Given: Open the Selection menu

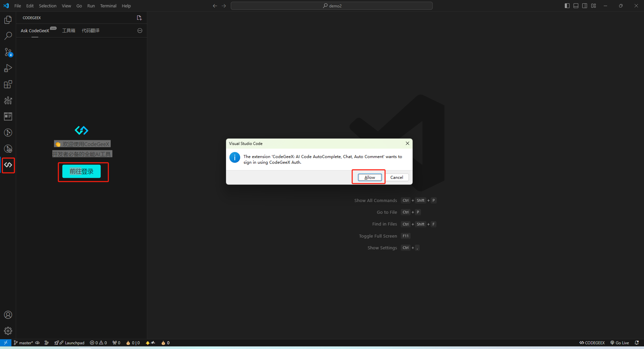Looking at the screenshot, I should (x=48, y=6).
